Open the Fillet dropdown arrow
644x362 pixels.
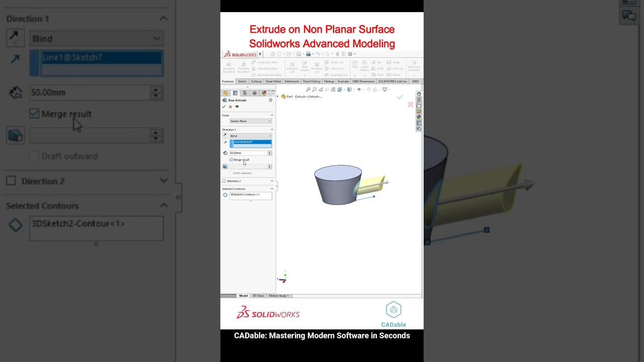pyautogui.click(x=355, y=75)
